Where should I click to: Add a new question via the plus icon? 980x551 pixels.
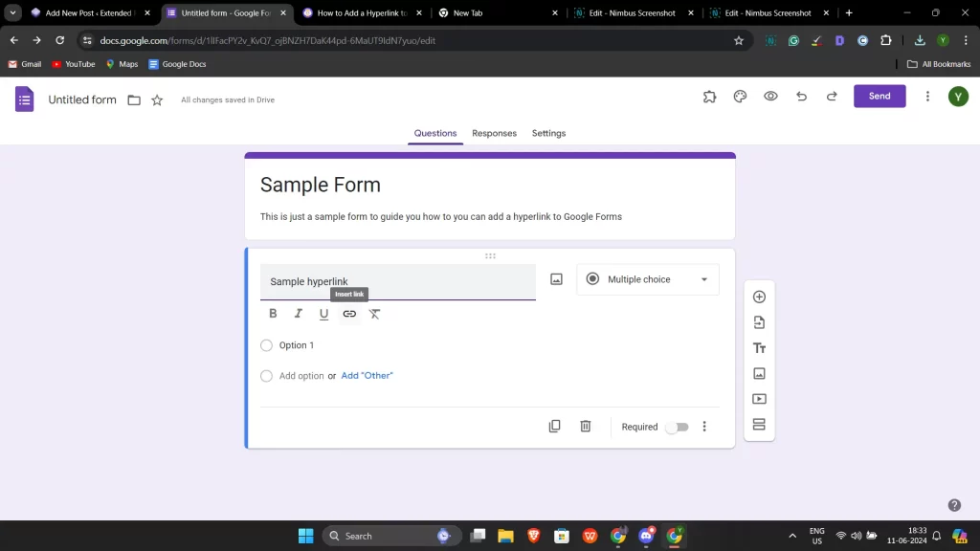click(759, 297)
